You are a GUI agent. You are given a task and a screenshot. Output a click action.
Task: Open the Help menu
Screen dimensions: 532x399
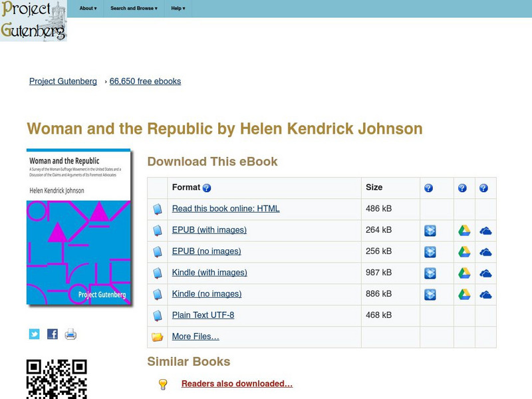pyautogui.click(x=176, y=9)
